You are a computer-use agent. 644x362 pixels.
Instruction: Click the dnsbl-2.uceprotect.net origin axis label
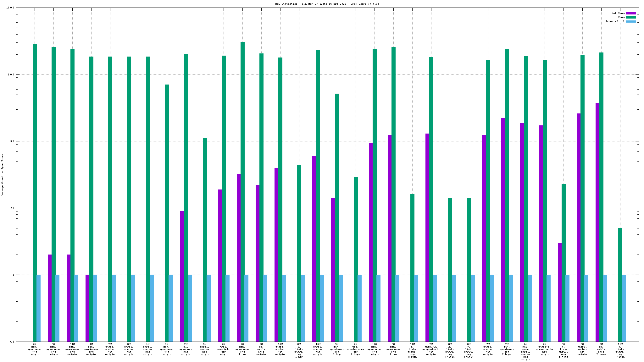pos(431,349)
